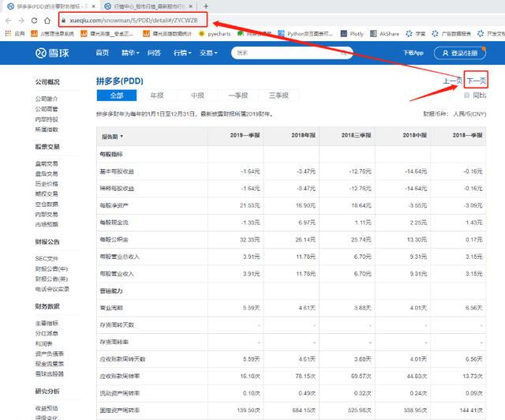Image resolution: width=505 pixels, height=420 pixels.
Task: Click the 拼多多(PDD) page title
Action: (x=120, y=81)
